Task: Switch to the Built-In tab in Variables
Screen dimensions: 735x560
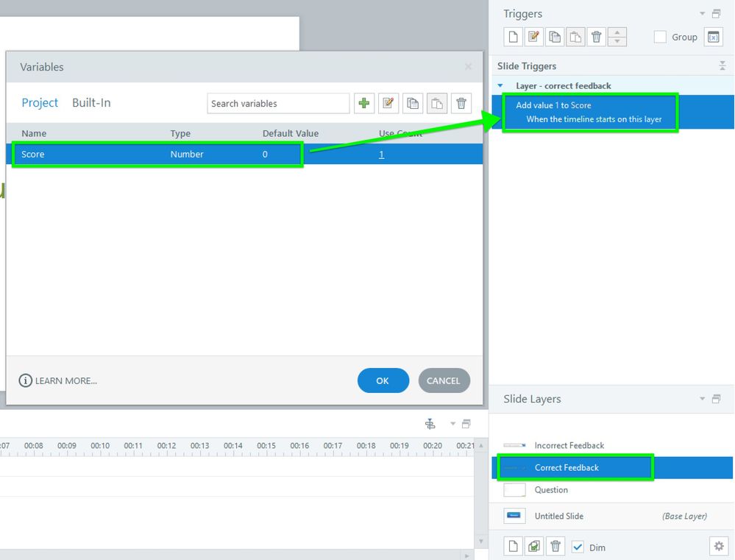Action: pyautogui.click(x=91, y=103)
